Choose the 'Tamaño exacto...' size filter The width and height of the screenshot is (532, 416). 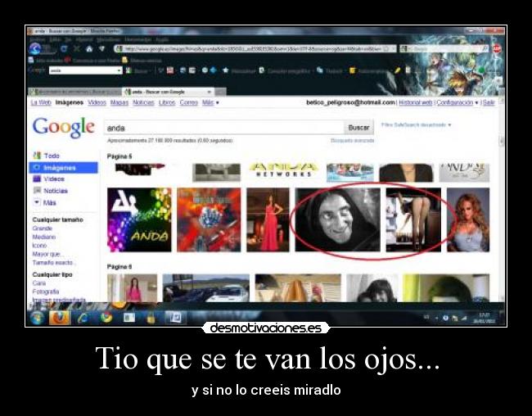coord(54,263)
